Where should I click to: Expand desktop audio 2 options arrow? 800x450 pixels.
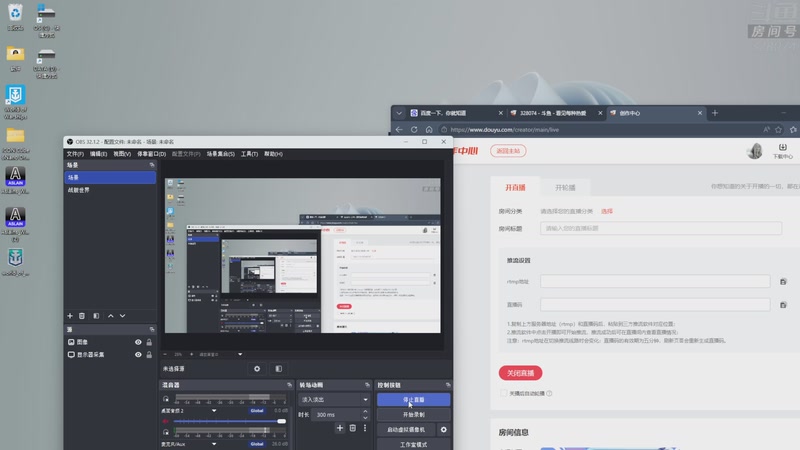point(214,411)
